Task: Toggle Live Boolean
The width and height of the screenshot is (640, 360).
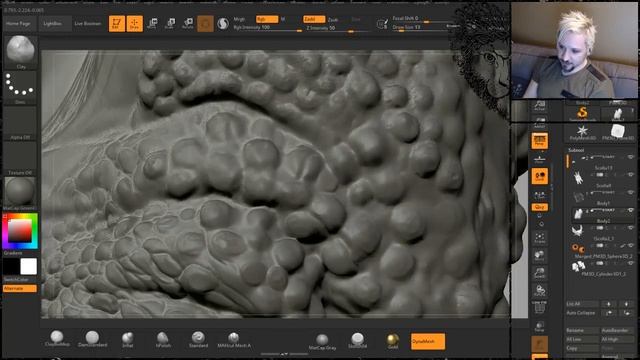Action: pos(88,24)
